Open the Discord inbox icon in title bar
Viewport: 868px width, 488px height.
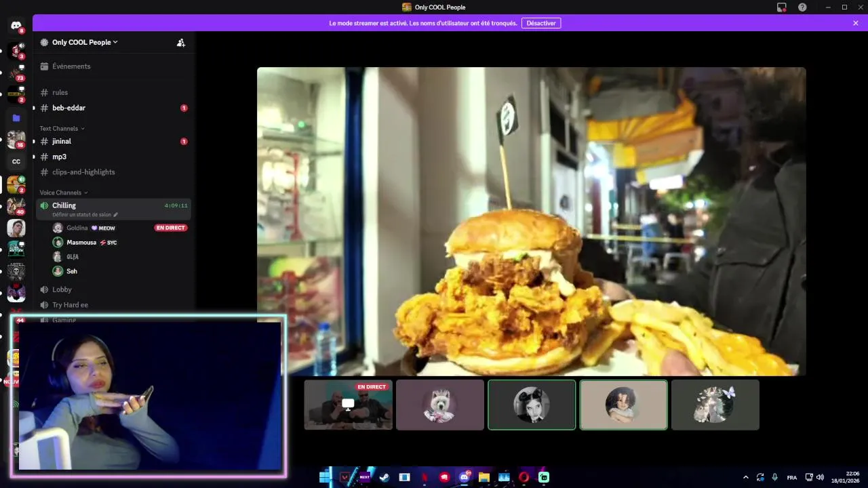coord(782,7)
